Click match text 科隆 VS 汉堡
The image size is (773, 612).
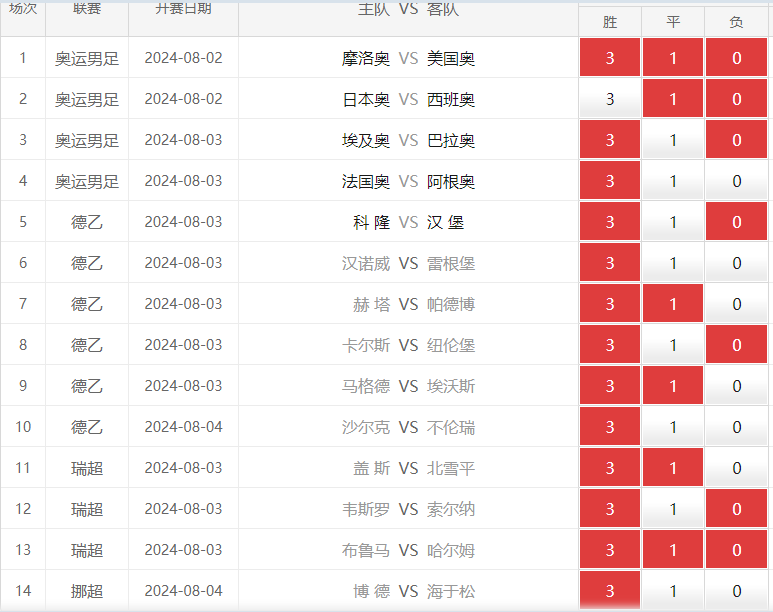pyautogui.click(x=408, y=222)
